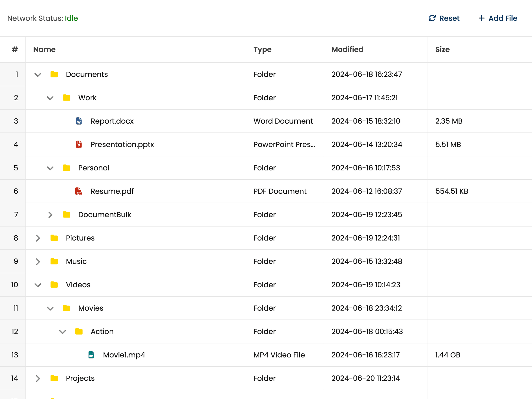The width and height of the screenshot is (532, 399).
Task: Collapse the Action folder chevron
Action: [63, 332]
